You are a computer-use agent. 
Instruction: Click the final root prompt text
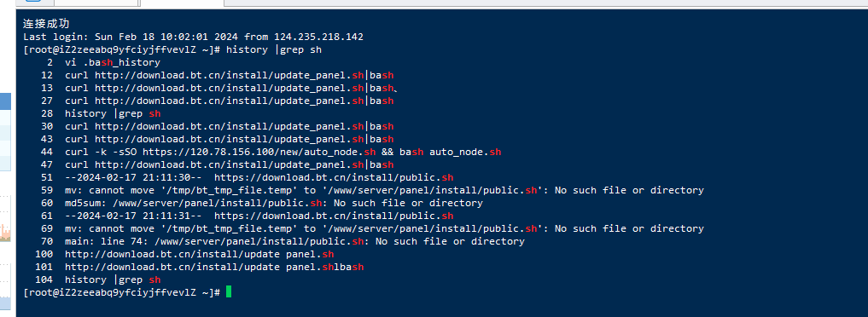coord(122,292)
